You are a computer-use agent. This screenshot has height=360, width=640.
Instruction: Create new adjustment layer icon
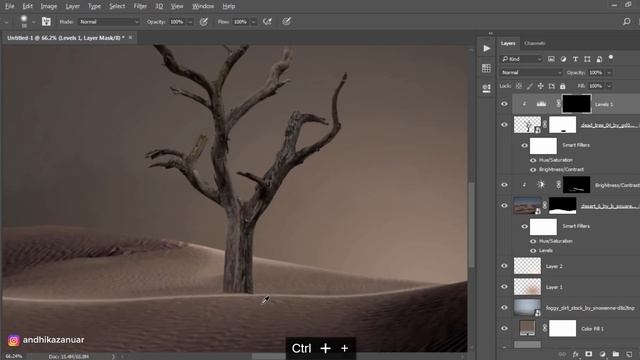(602, 354)
